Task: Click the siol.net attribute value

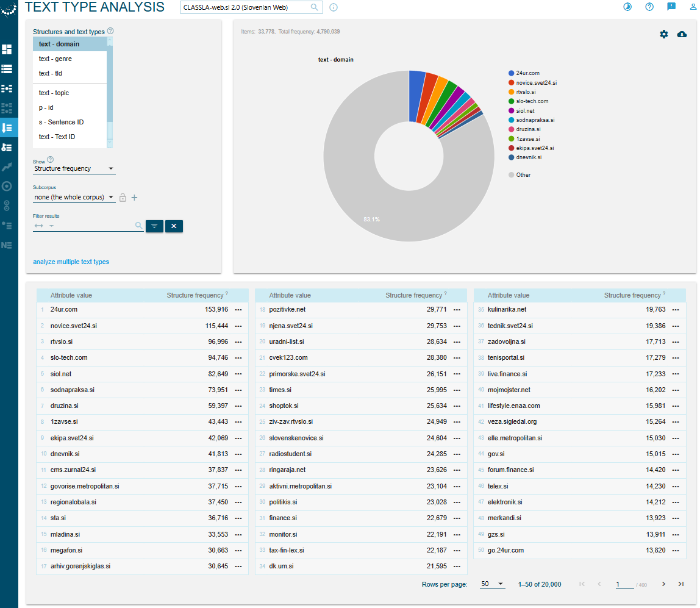Action: point(61,374)
